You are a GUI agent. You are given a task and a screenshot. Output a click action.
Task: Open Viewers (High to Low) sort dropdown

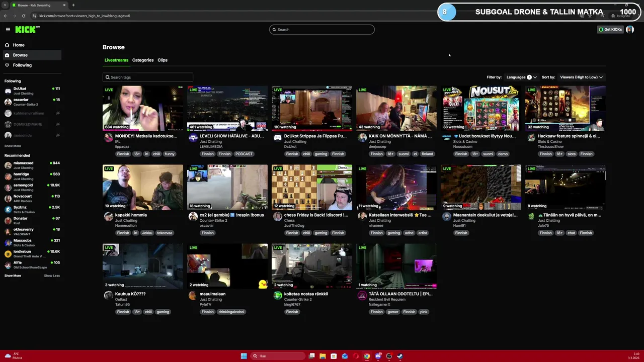(581, 77)
